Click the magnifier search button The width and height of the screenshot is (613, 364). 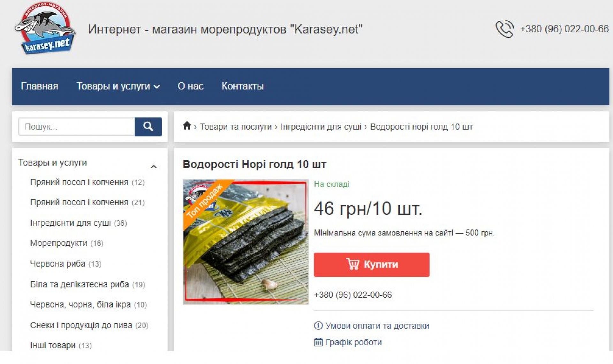point(148,127)
